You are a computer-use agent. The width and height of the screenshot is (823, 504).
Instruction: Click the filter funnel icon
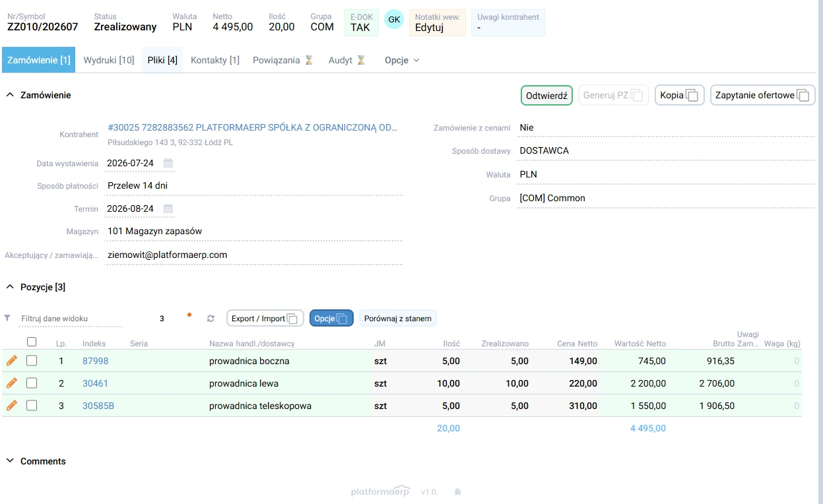click(7, 318)
